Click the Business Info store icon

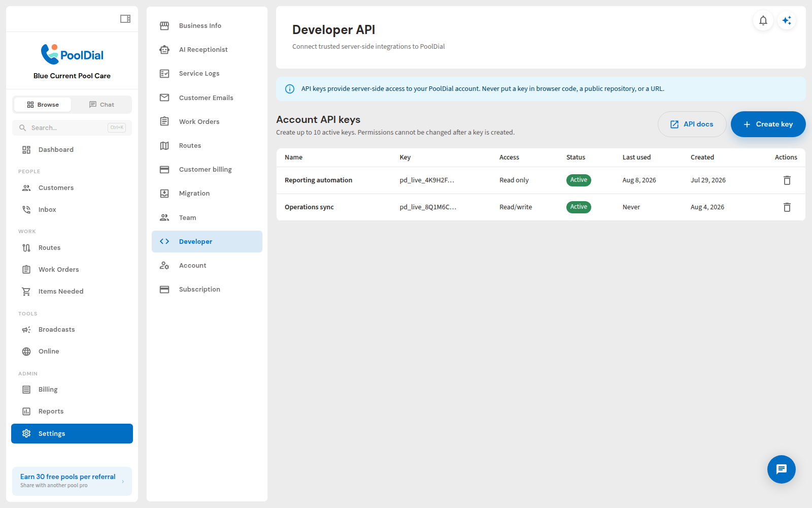(x=164, y=25)
